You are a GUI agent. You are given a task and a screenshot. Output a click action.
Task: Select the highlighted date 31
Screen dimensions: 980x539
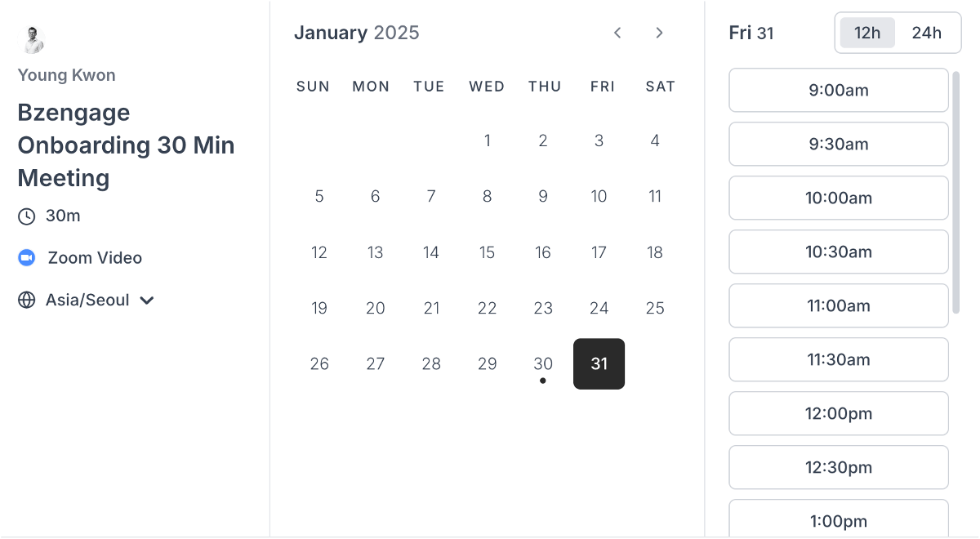pos(599,364)
